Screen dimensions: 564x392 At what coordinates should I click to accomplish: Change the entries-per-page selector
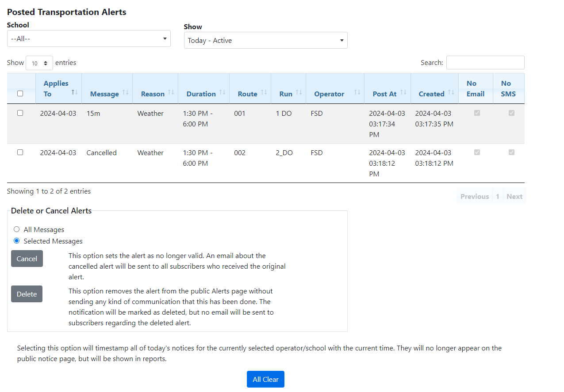(x=39, y=62)
